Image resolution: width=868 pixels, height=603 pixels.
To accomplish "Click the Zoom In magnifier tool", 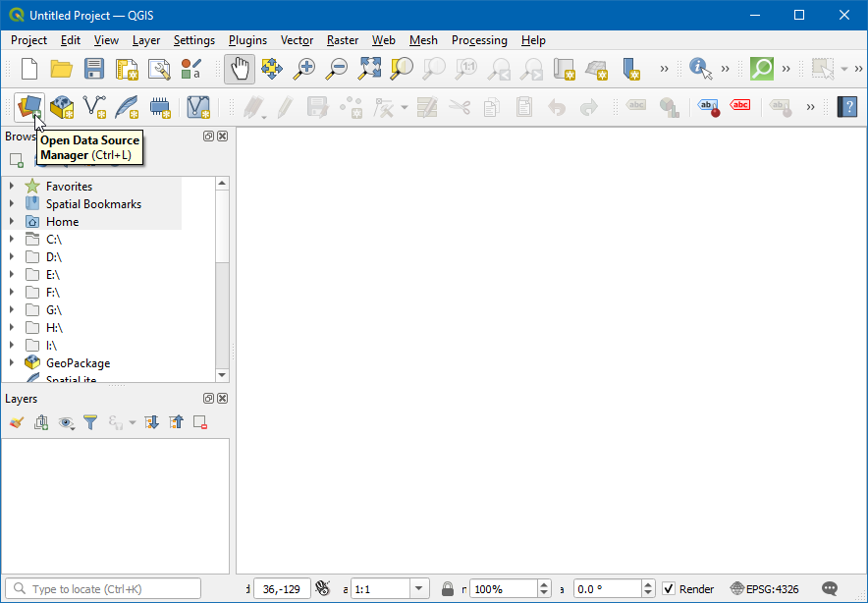I will [x=304, y=69].
